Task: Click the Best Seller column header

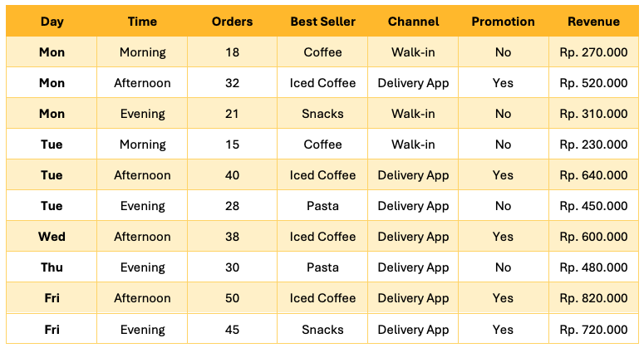Action: click(322, 22)
